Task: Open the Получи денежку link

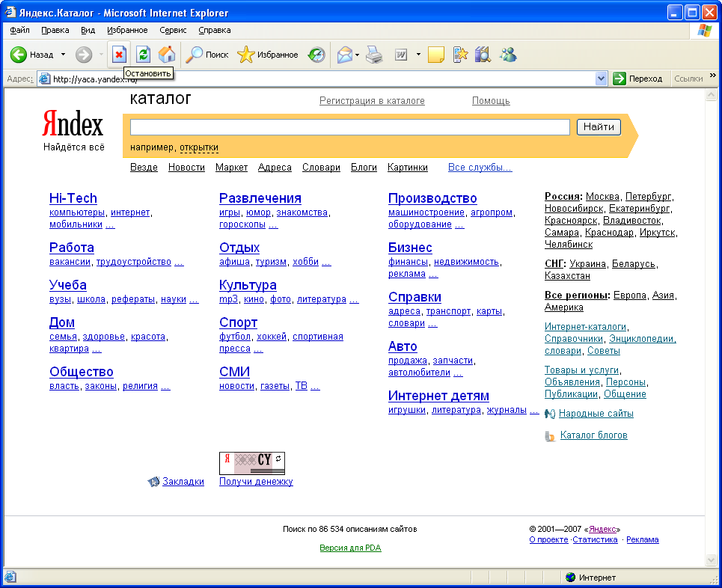Action: click(x=256, y=482)
